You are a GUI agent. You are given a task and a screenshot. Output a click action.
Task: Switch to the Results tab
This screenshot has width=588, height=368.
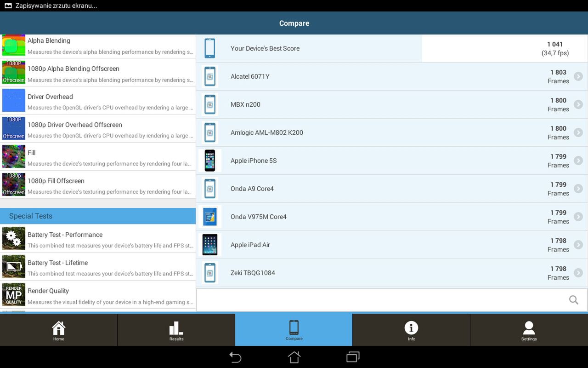tap(176, 330)
